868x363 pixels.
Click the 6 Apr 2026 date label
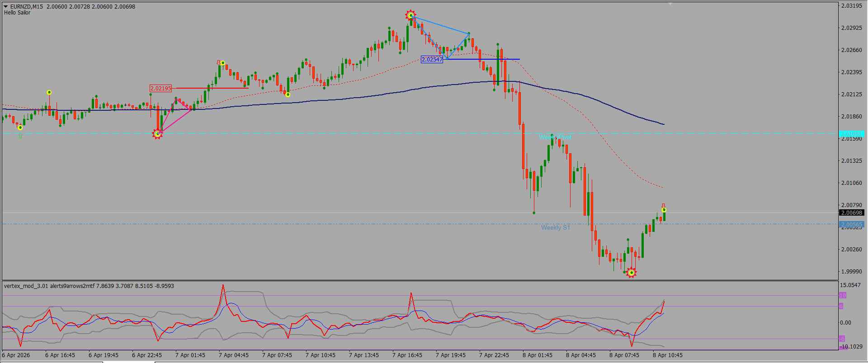[x=16, y=355]
